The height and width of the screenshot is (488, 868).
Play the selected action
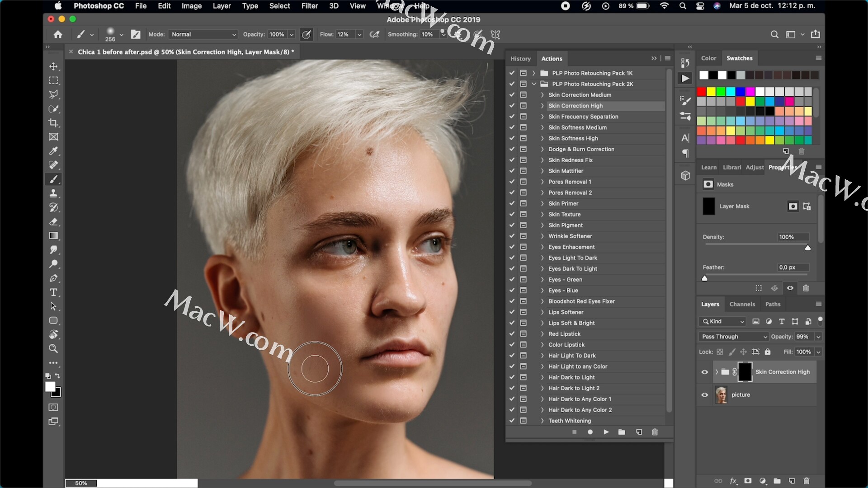606,432
